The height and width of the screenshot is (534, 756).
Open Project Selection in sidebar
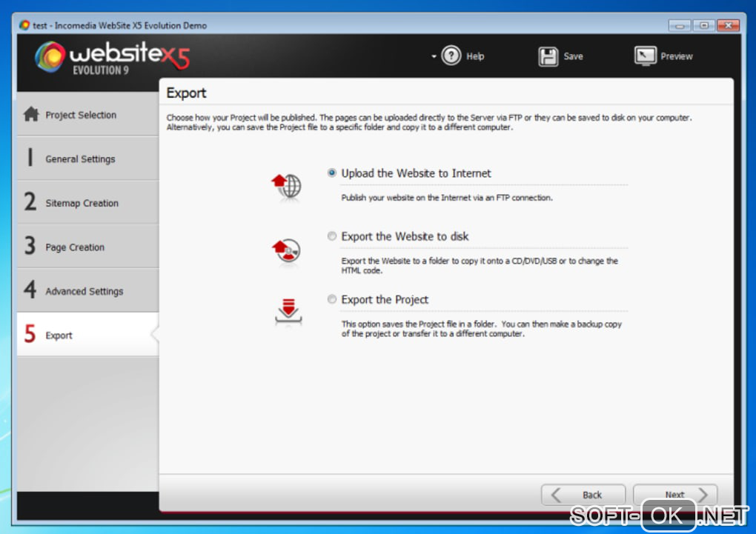(87, 114)
